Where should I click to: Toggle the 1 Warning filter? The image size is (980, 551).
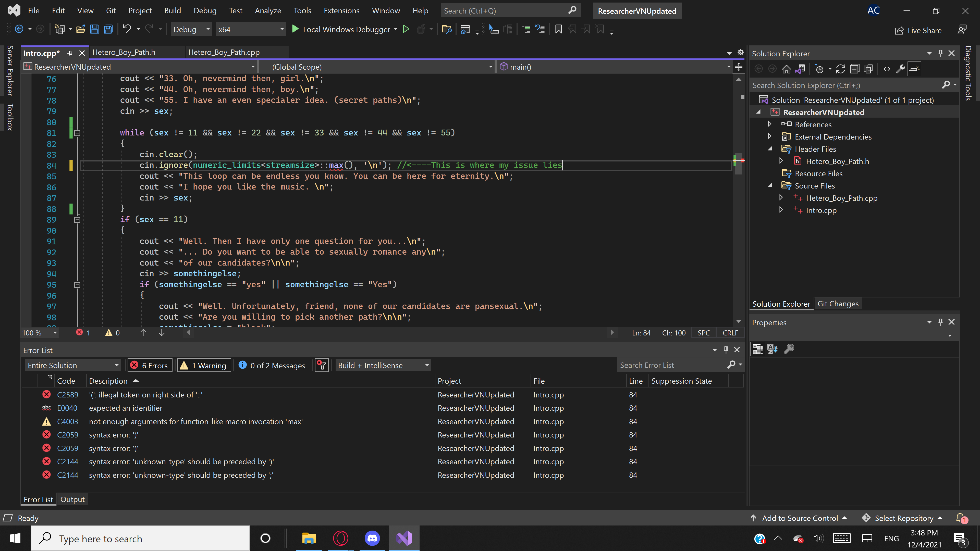point(204,366)
